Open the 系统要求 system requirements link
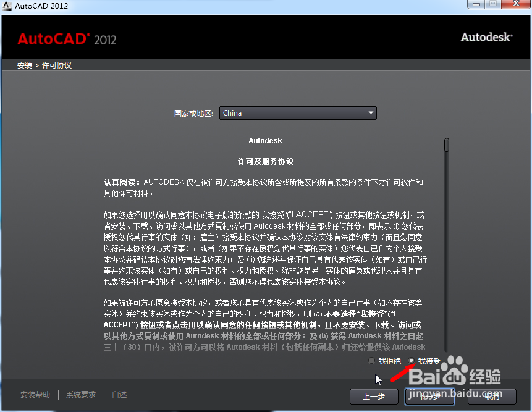532x412 pixels. point(81,395)
